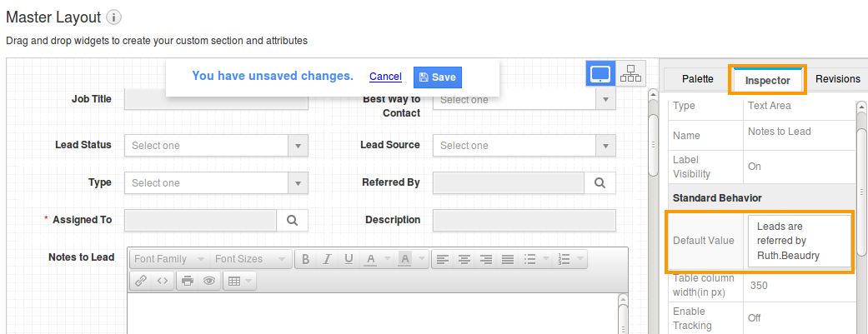Open Lead Status dropdown
This screenshot has width=868, height=334.
pos(216,146)
